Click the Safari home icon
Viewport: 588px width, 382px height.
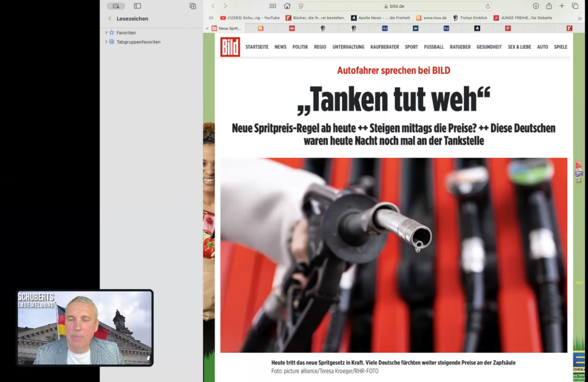point(287,6)
